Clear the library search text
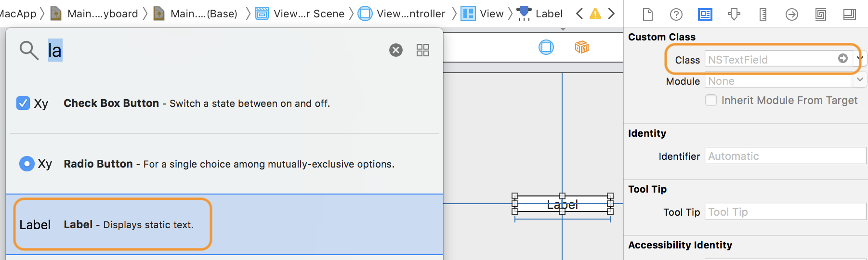 [x=396, y=50]
